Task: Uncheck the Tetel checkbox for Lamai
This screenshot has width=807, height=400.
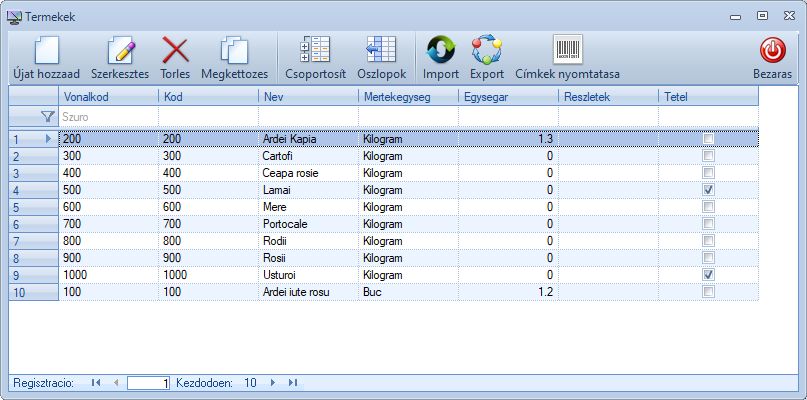Action: (x=709, y=189)
